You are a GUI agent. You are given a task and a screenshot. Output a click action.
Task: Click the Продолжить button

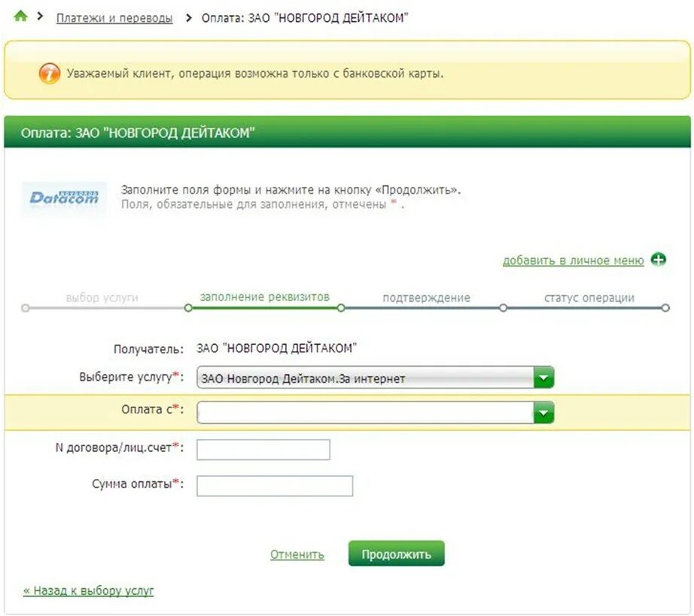[x=396, y=553]
